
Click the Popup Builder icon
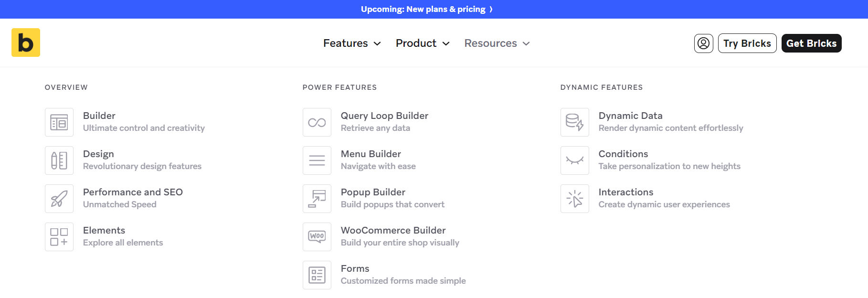[317, 199]
